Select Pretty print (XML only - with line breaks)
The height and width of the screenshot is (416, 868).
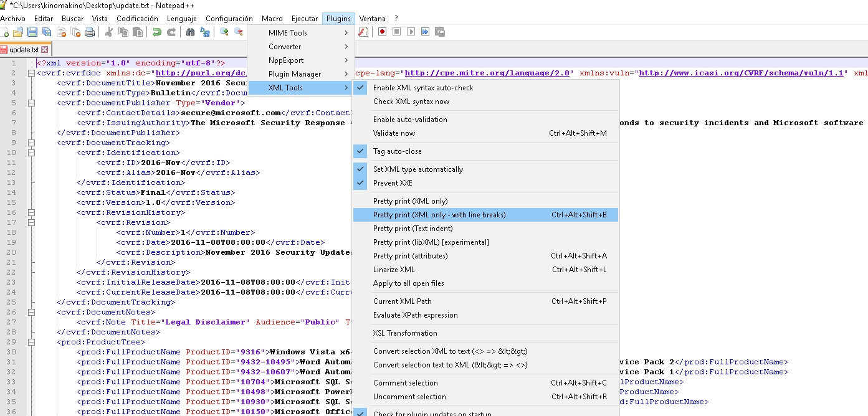point(439,215)
